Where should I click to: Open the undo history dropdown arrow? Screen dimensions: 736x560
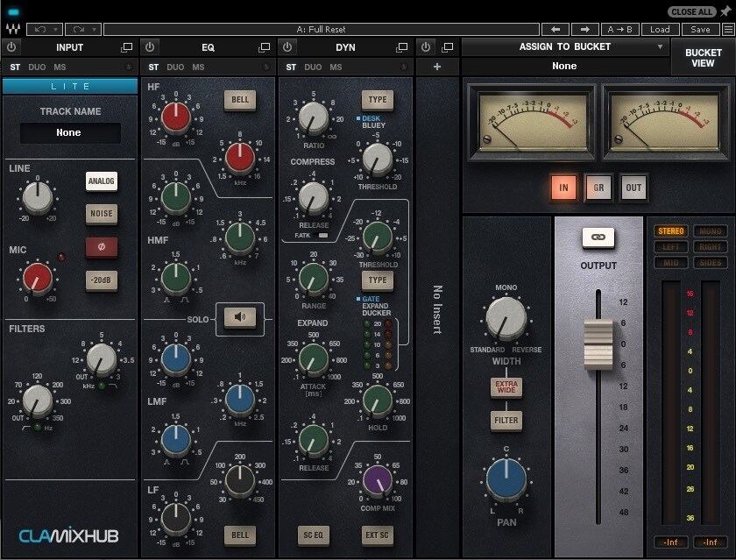point(55,30)
